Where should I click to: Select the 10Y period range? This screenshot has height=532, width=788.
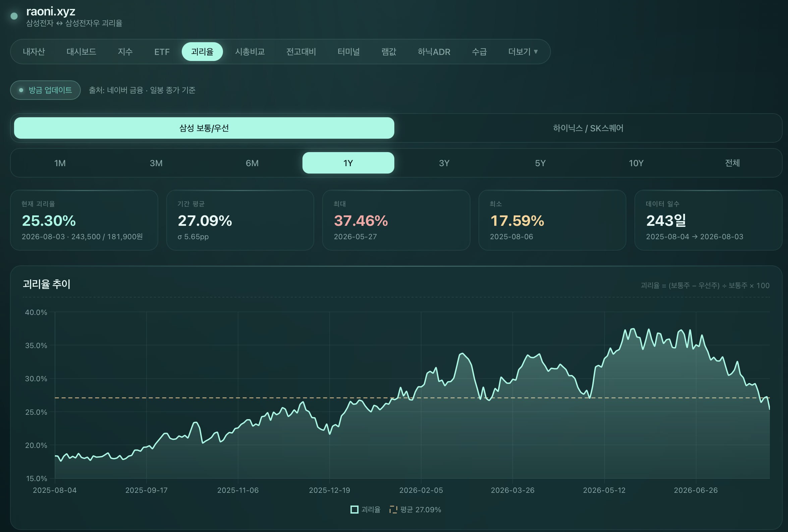pyautogui.click(x=636, y=163)
